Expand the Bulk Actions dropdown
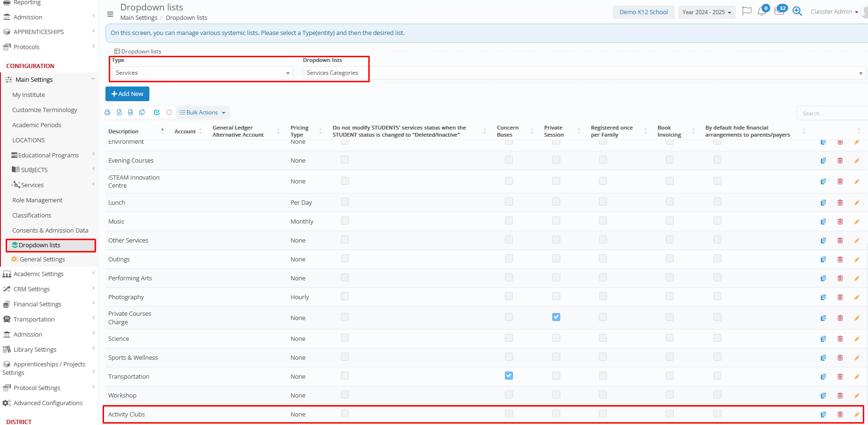 pos(202,113)
